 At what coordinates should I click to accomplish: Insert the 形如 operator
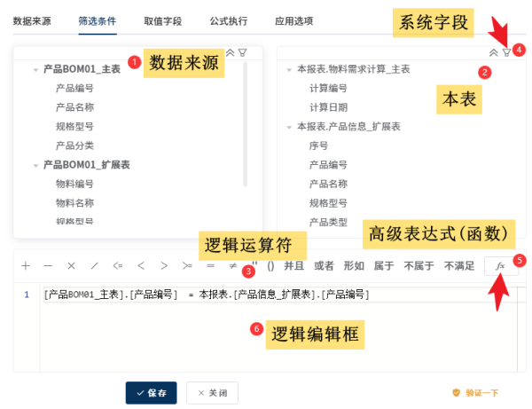(x=354, y=266)
